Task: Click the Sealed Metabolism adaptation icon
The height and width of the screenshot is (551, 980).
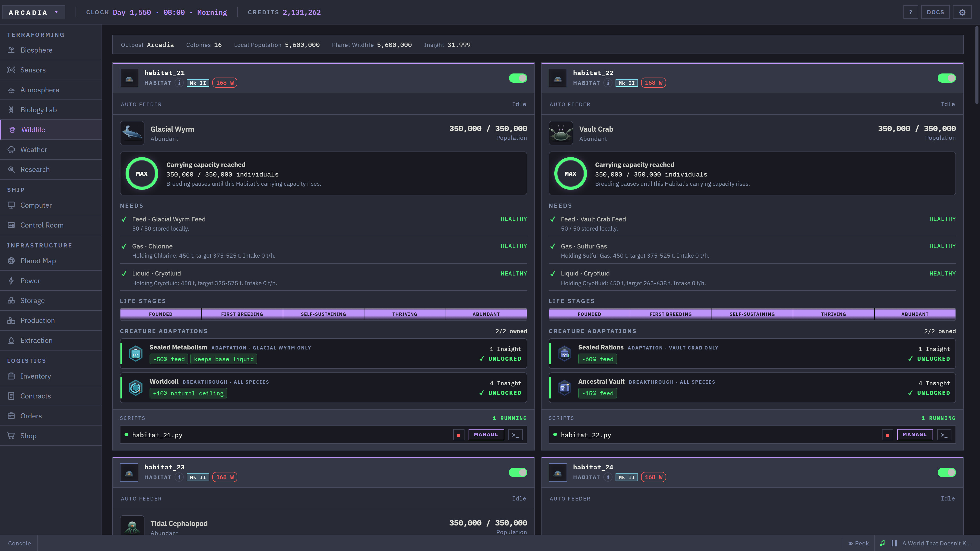Action: pos(136,354)
